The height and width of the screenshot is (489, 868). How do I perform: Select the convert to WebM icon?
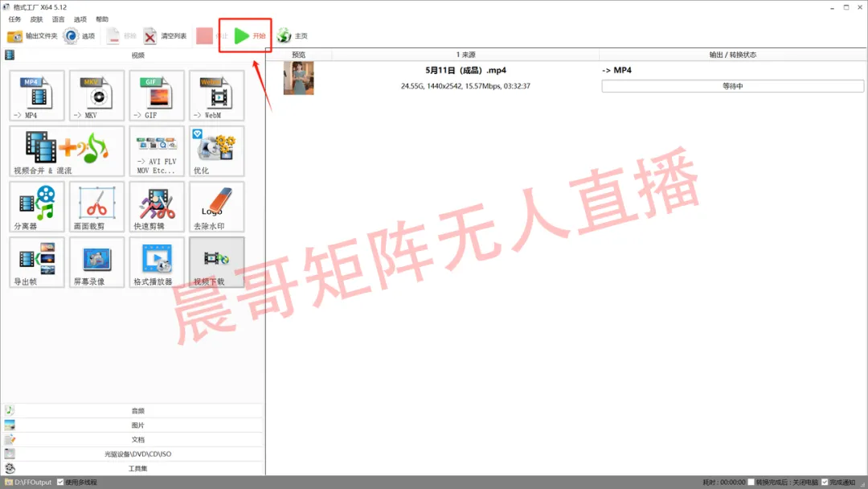pyautogui.click(x=216, y=95)
